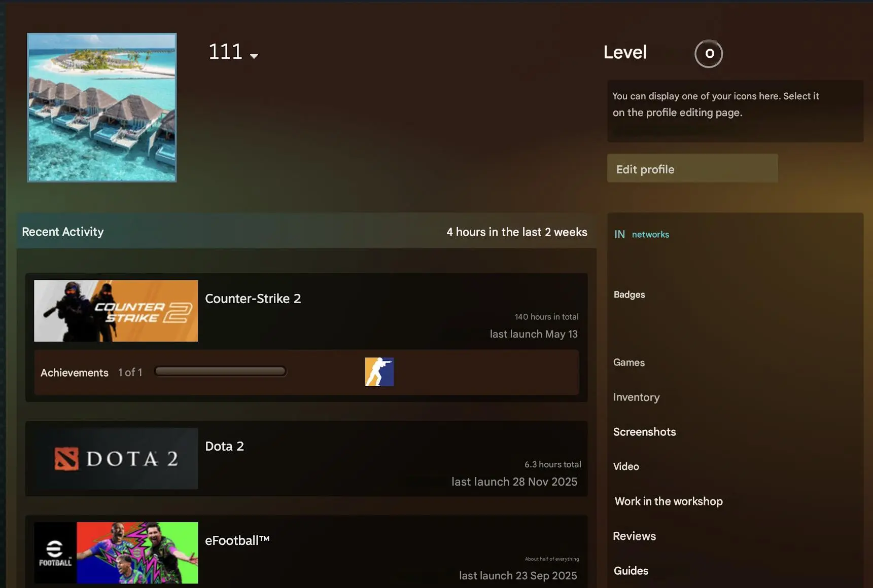This screenshot has width=873, height=588.
Task: Open the level 0 badge circle
Action: pyautogui.click(x=709, y=54)
